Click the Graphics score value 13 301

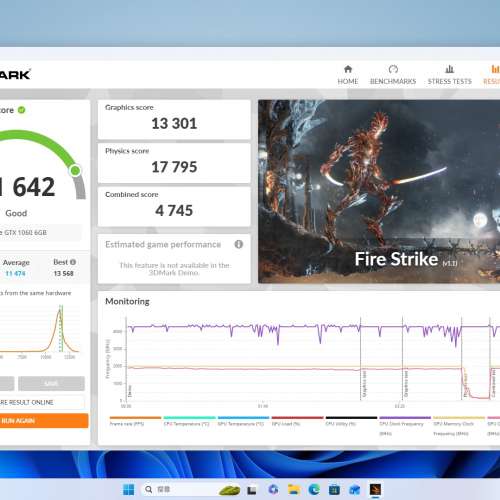(x=174, y=124)
